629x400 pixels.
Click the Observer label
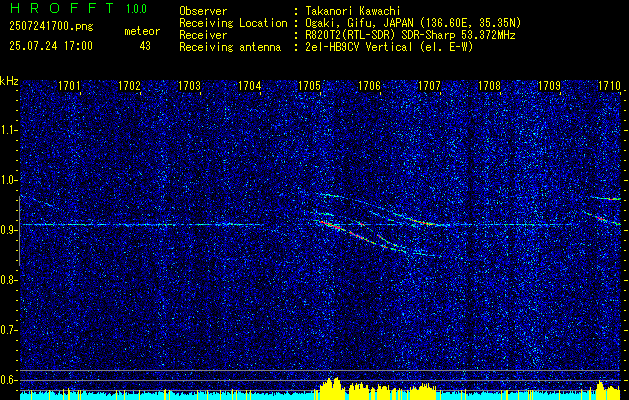203,11
